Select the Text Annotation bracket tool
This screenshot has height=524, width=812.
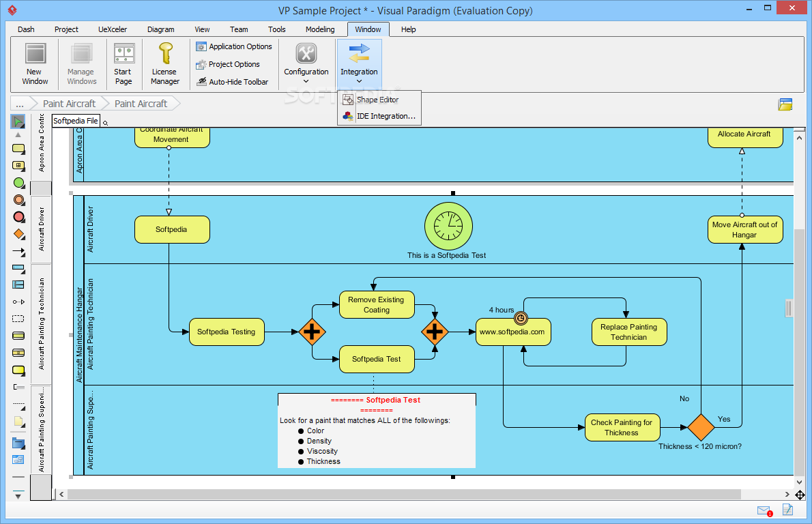tap(18, 387)
